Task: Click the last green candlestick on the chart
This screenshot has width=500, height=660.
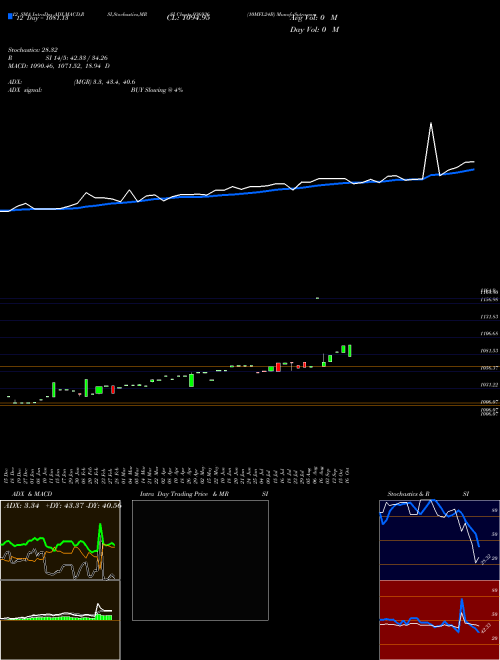Action: click(349, 351)
